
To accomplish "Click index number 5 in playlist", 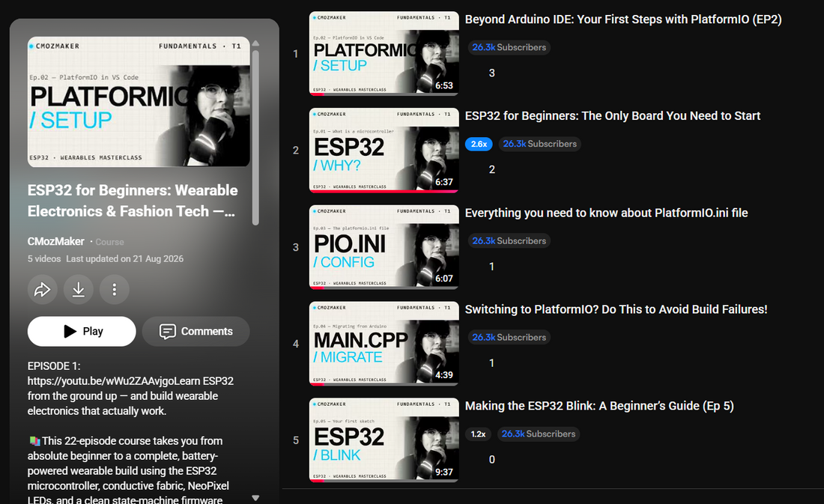I will tap(296, 440).
